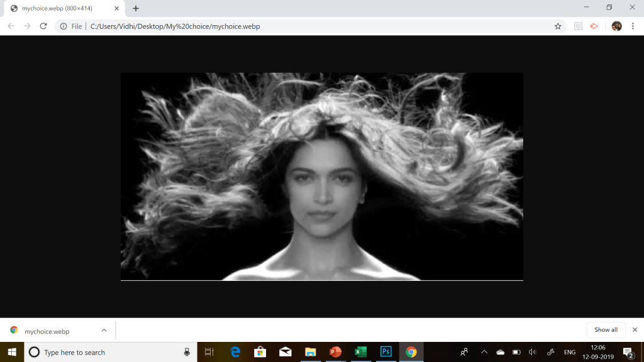Open a new browser tab
644x362 pixels.
[x=136, y=8]
